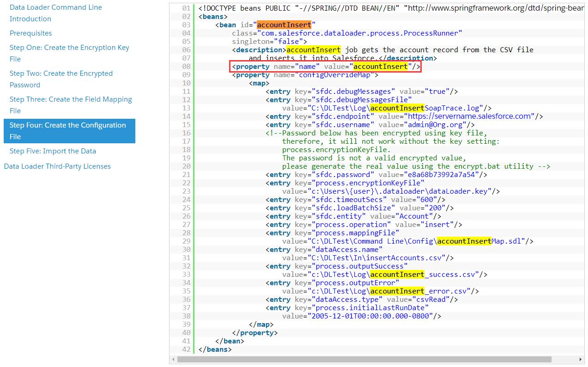This screenshot has height=367, width=588.
Task: Click the horizontal scrollbar left arrow
Action: coord(172,359)
